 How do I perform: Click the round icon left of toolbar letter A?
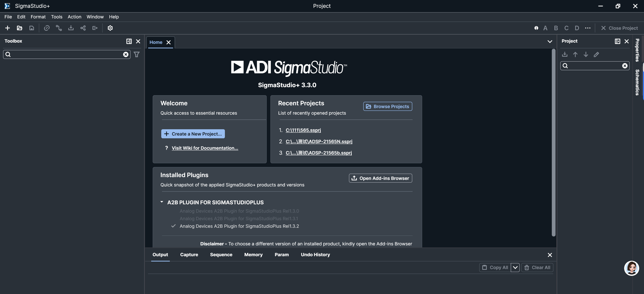[x=536, y=28]
